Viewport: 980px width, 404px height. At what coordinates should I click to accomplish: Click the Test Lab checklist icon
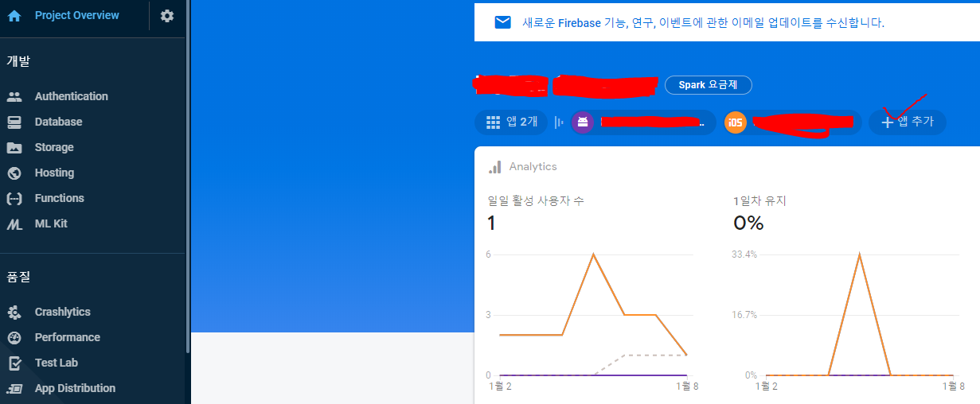14,363
